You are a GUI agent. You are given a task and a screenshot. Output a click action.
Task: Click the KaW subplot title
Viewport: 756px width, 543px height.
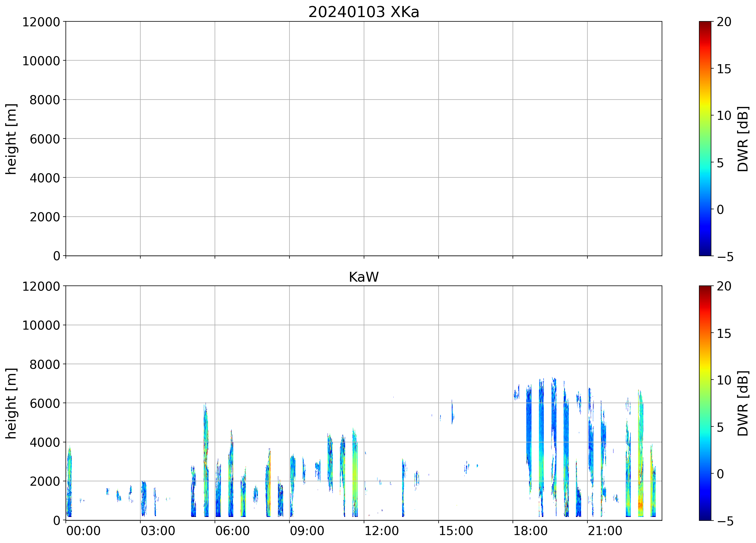pos(363,277)
